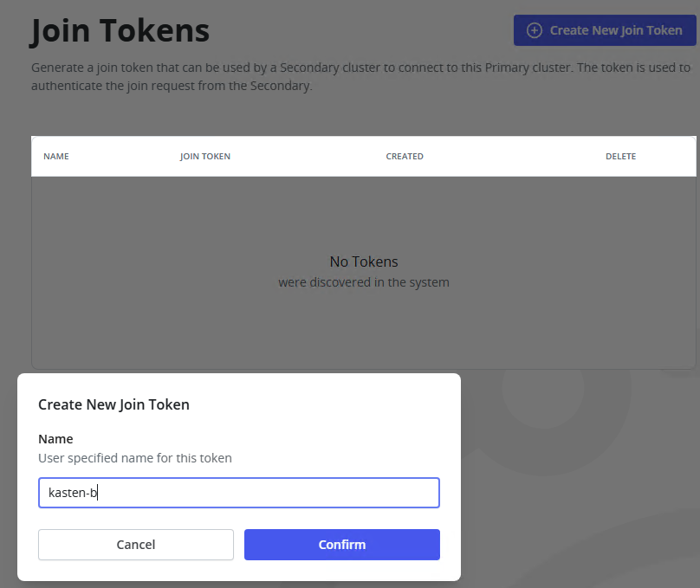Click the DELETE column header
Viewport: 700px width, 588px height.
point(620,157)
